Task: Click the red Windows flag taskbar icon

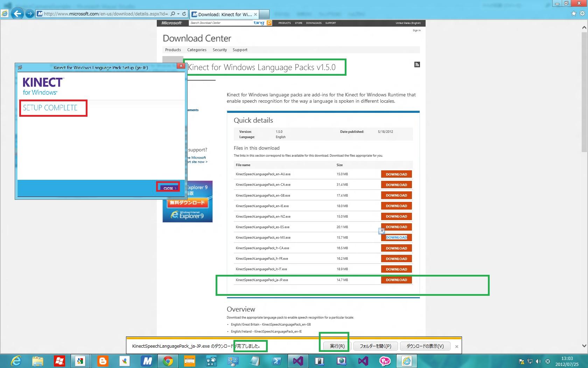Action: point(59,361)
